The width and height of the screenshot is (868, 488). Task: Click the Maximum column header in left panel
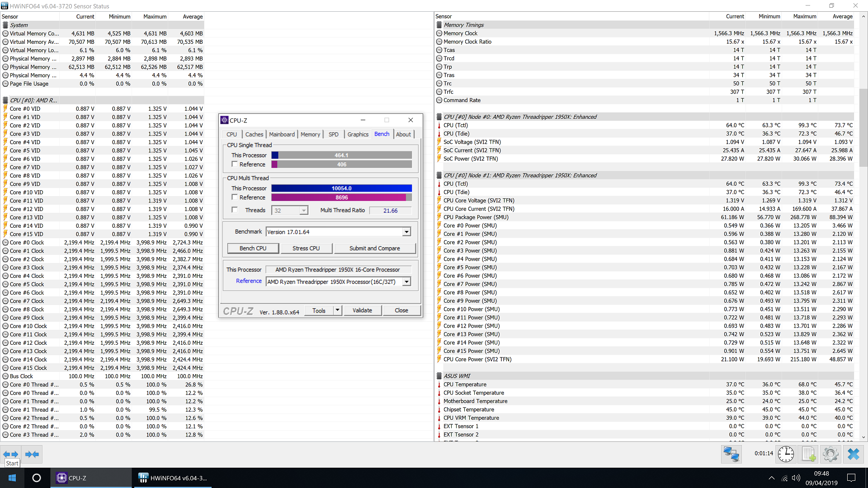155,17
